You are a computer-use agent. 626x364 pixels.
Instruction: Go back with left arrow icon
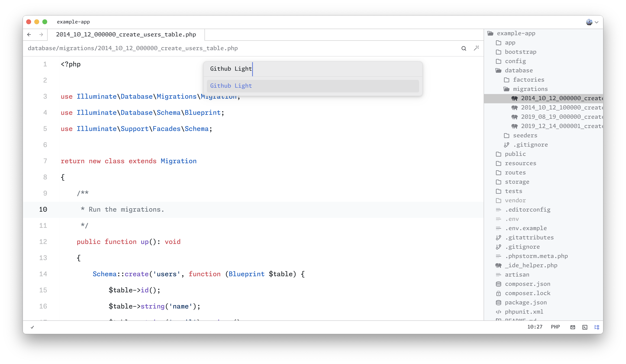(29, 35)
